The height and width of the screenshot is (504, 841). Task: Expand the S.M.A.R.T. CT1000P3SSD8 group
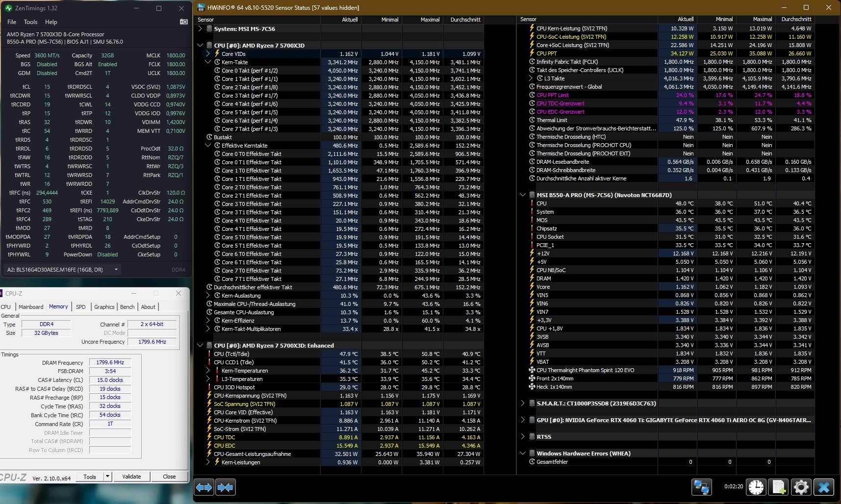pyautogui.click(x=523, y=403)
